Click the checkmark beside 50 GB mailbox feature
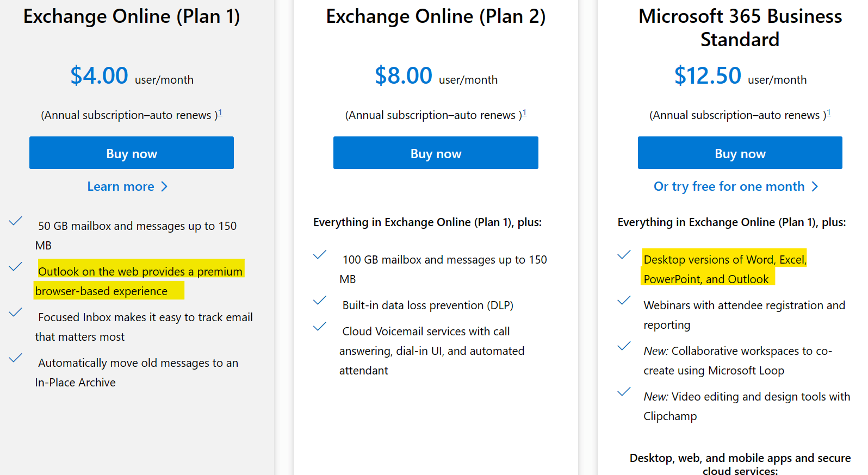This screenshot has height=475, width=868. (x=15, y=221)
